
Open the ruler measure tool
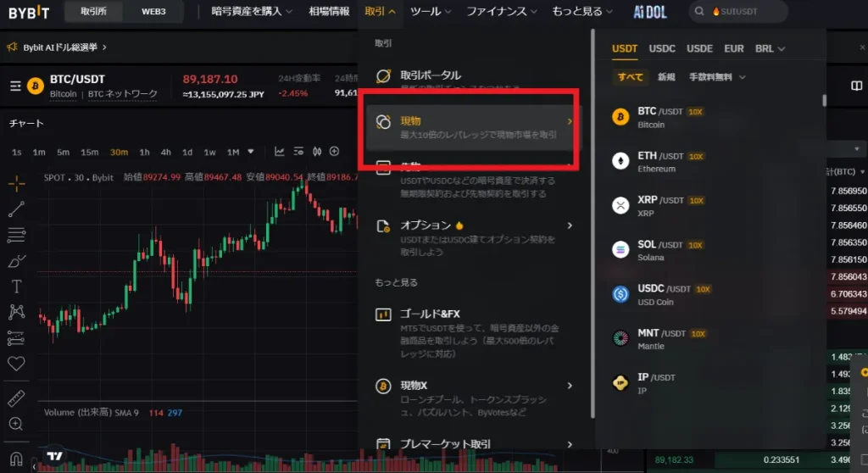[x=16, y=398]
